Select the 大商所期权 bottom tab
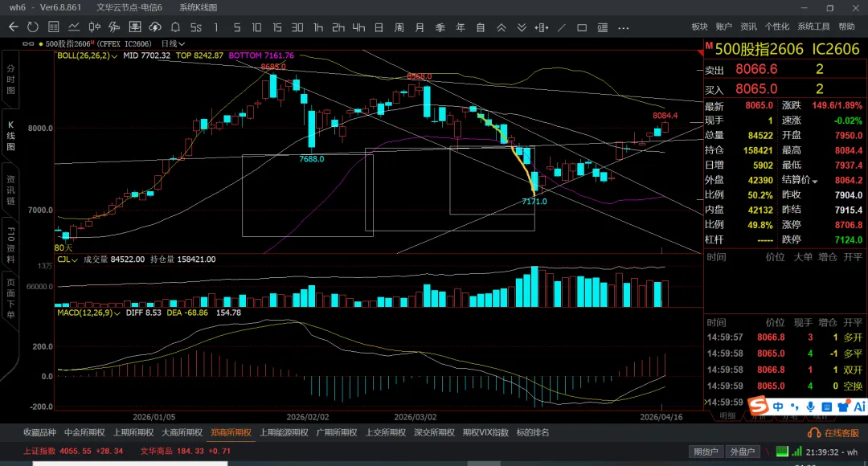The height and width of the screenshot is (466, 868). [182, 433]
